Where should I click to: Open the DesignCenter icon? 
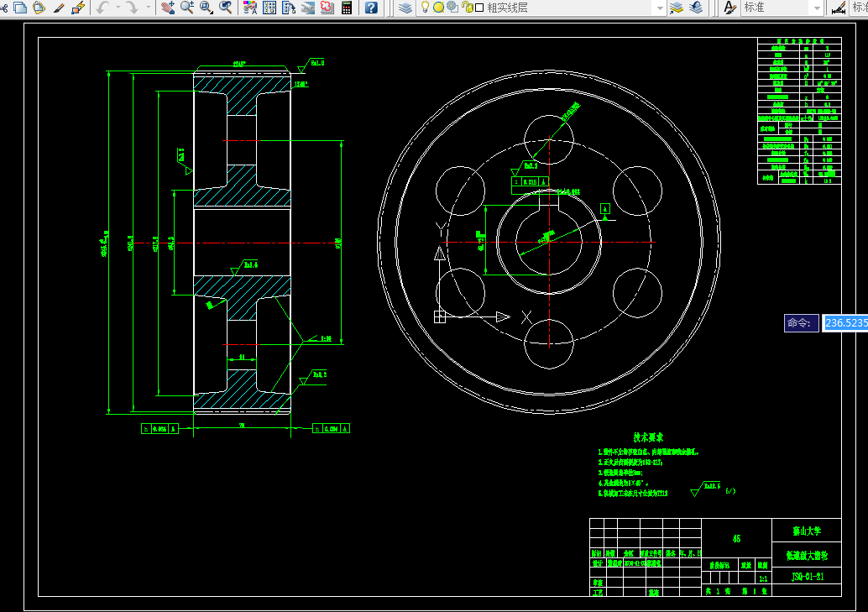[x=269, y=8]
